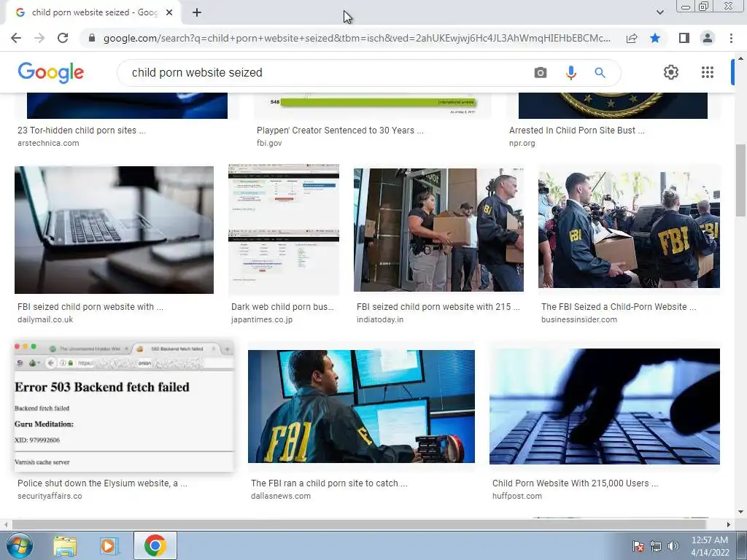
Task: Open the japantimes.co.jp screenshot thumbnail
Action: pos(284,230)
